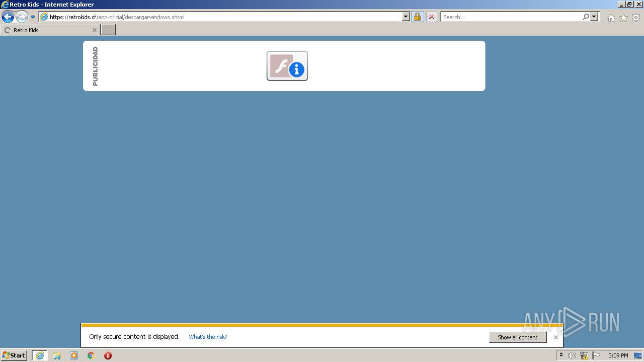This screenshot has width=644, height=362.
Task: Click the security lock icon
Action: click(x=417, y=17)
